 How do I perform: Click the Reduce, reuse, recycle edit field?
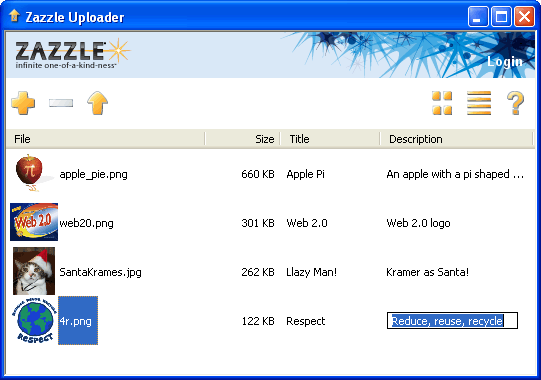point(452,321)
